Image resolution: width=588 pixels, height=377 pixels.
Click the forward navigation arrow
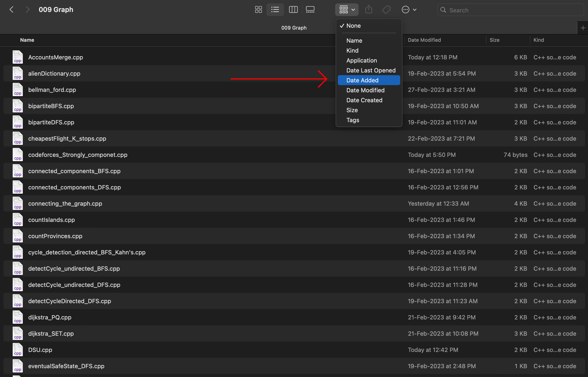pos(27,10)
